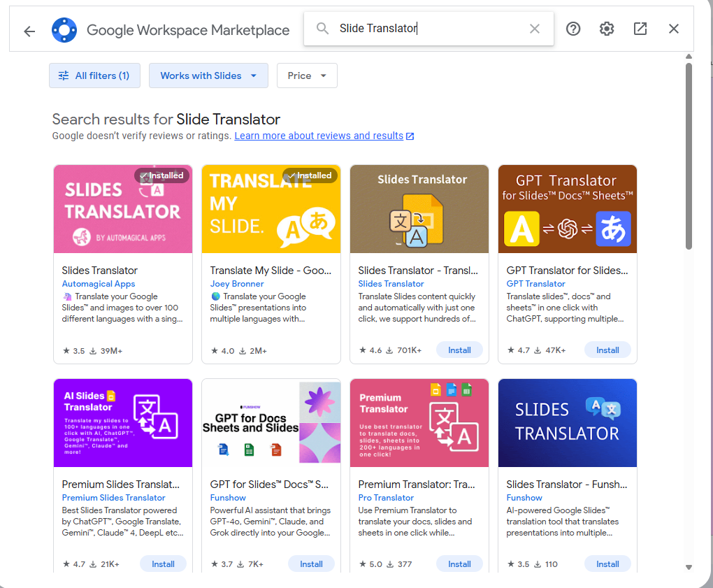Install the Premium Translator app

tap(459, 563)
